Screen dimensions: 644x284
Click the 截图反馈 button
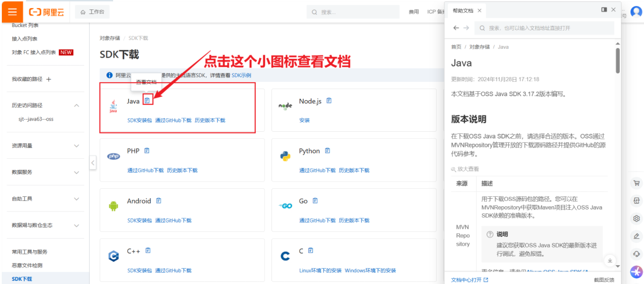pos(604,280)
